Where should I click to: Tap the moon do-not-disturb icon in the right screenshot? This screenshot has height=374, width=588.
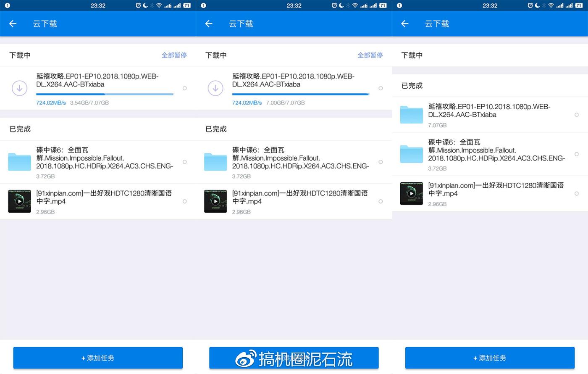[537, 5]
